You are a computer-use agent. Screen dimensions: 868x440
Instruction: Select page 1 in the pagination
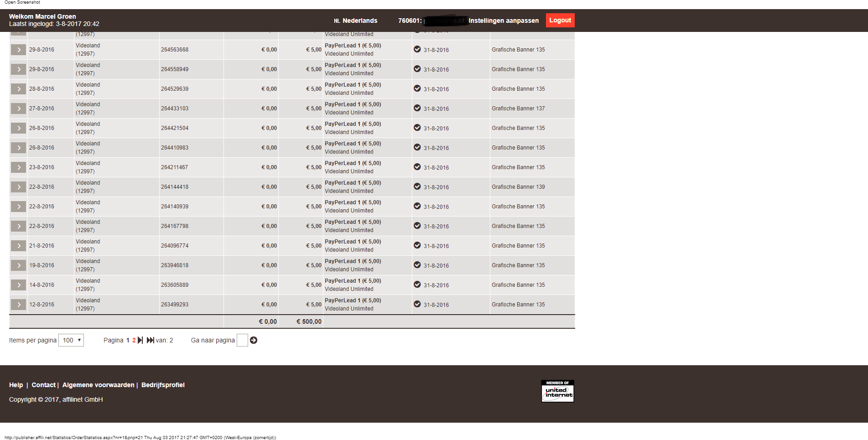[x=128, y=340]
